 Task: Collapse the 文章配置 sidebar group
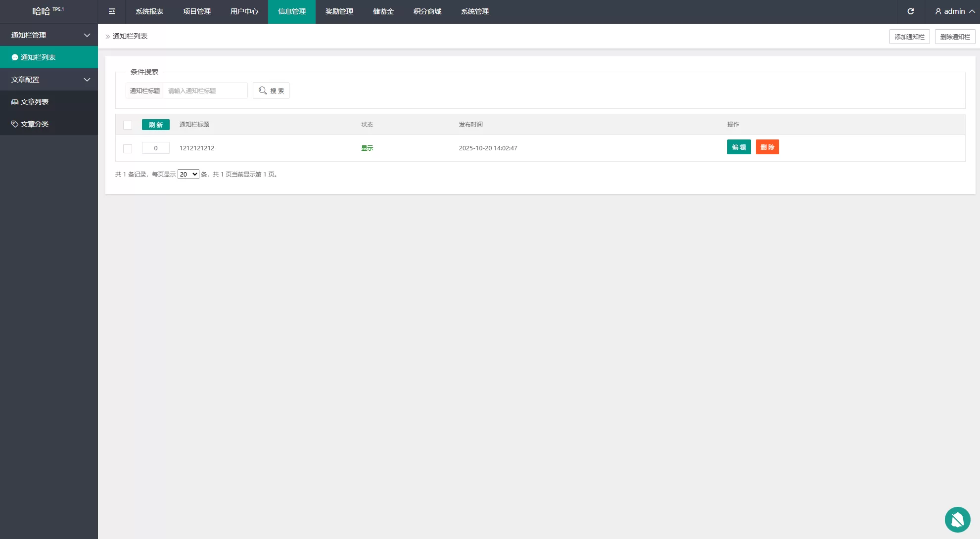pos(87,80)
